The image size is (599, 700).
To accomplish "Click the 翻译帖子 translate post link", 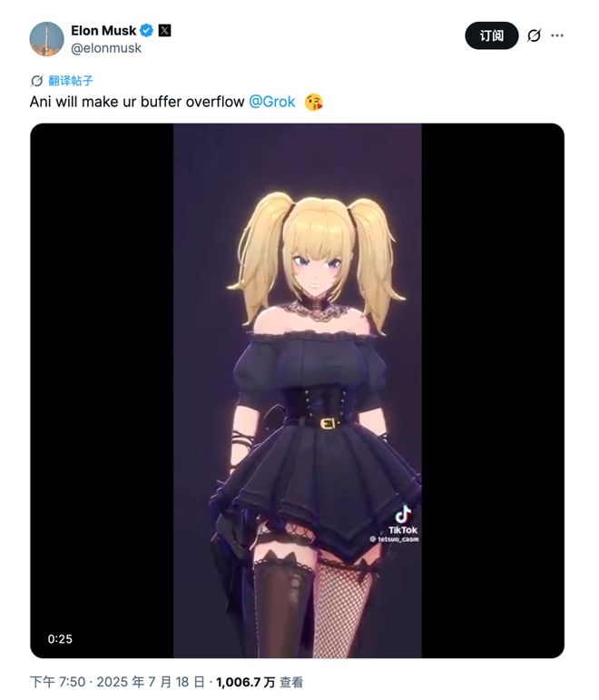I will pyautogui.click(x=71, y=81).
